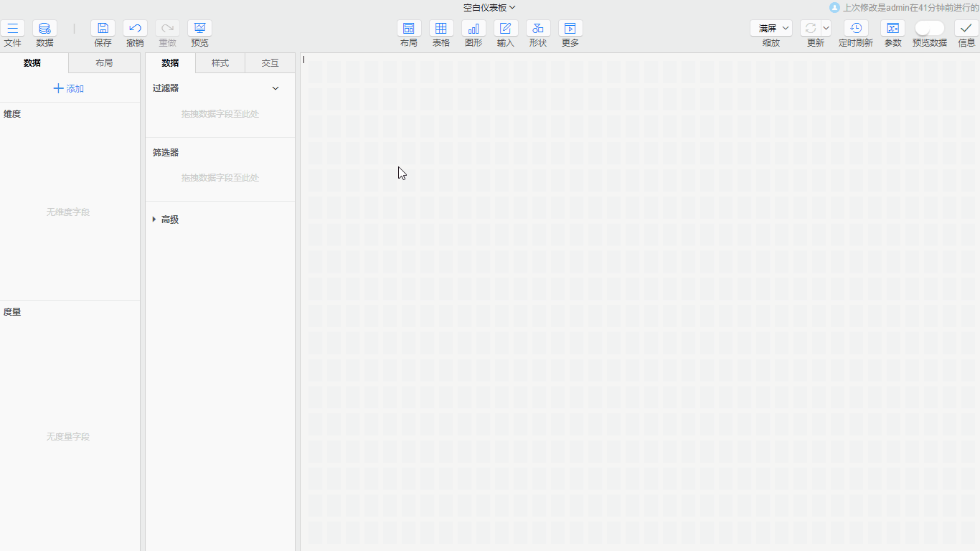Open the 满屏 zoom dropdown
This screenshot has width=980, height=551.
pos(771,29)
